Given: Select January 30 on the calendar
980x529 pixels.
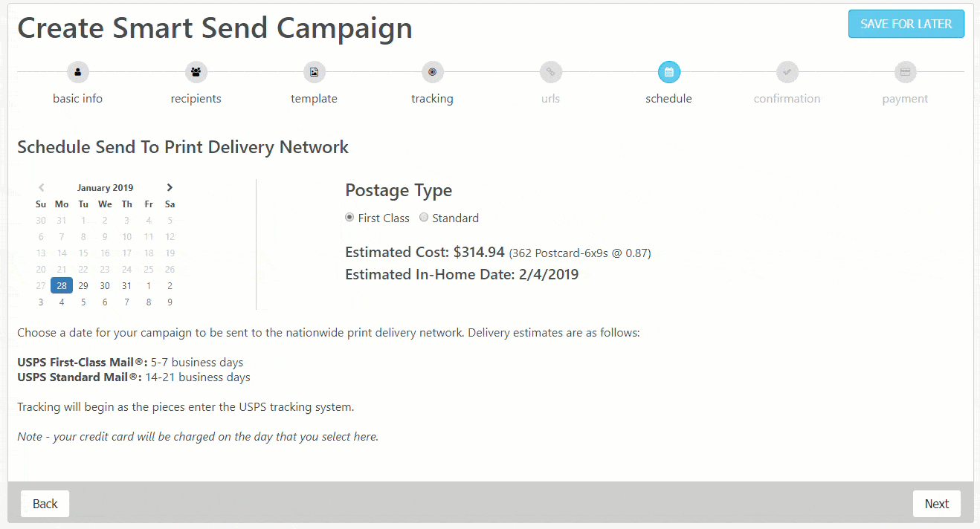Looking at the screenshot, I should (105, 285).
